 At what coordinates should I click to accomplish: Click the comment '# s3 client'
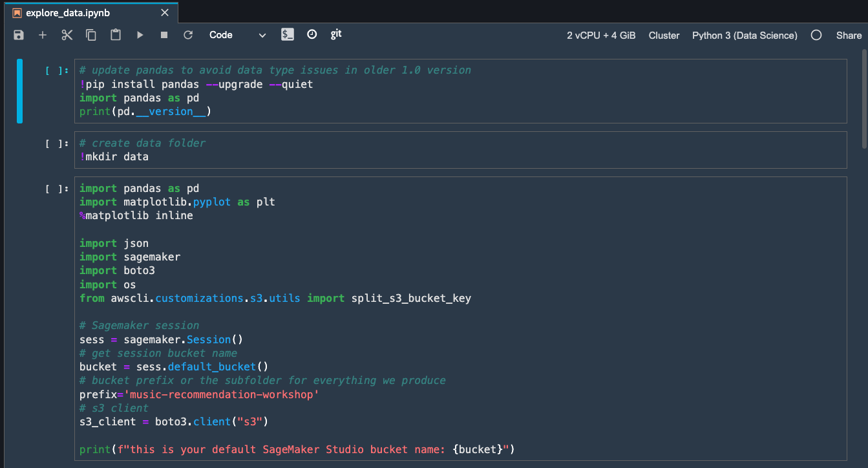point(114,408)
